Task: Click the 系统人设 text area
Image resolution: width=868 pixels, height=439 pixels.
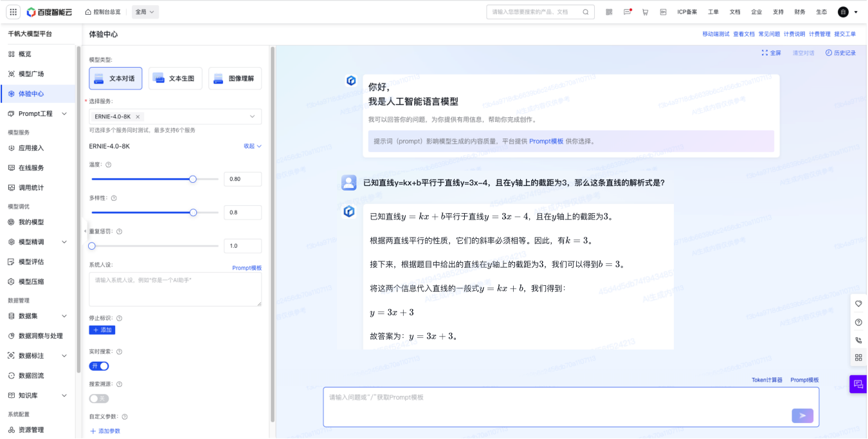Action: [x=176, y=289]
